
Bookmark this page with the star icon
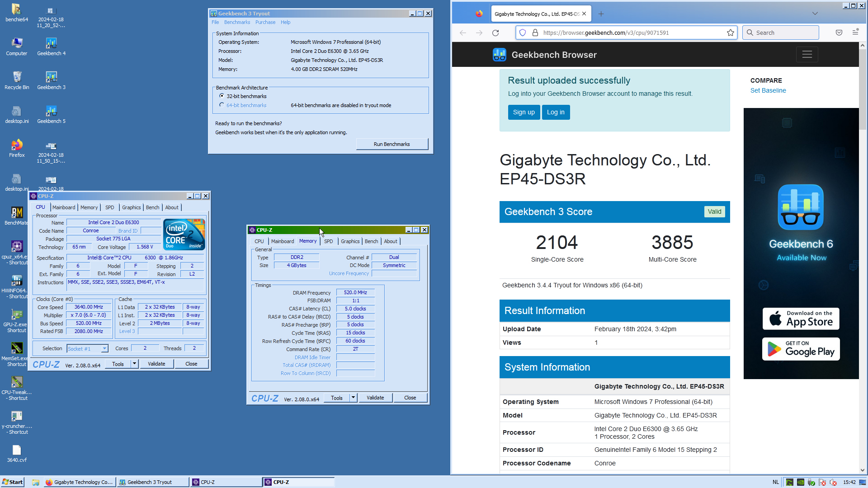(730, 33)
